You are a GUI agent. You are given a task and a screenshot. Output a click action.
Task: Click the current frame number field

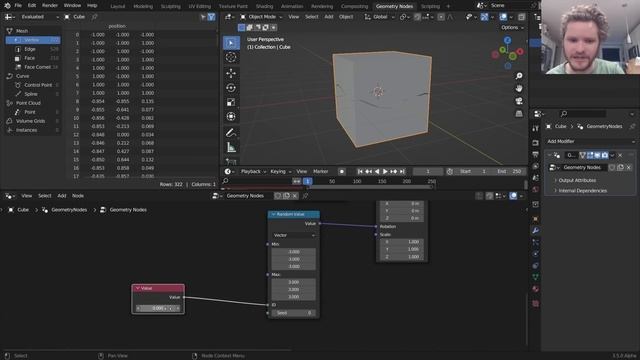pyautogui.click(x=427, y=171)
